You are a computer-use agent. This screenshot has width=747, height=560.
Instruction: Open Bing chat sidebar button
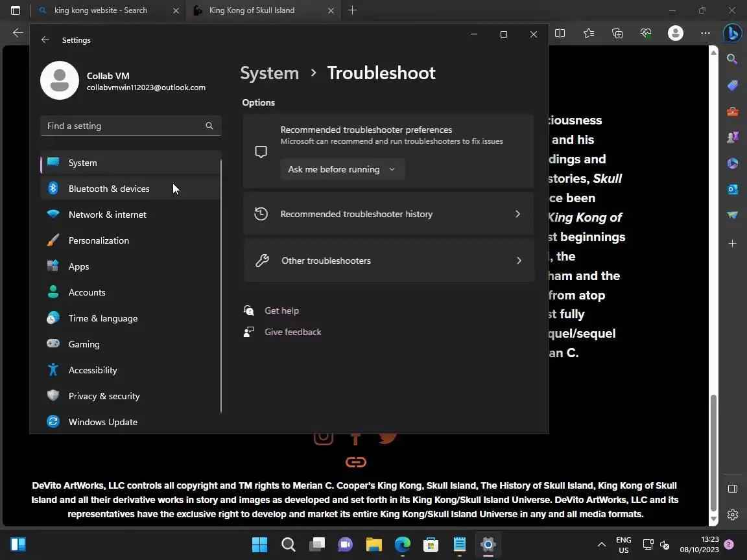click(x=732, y=33)
